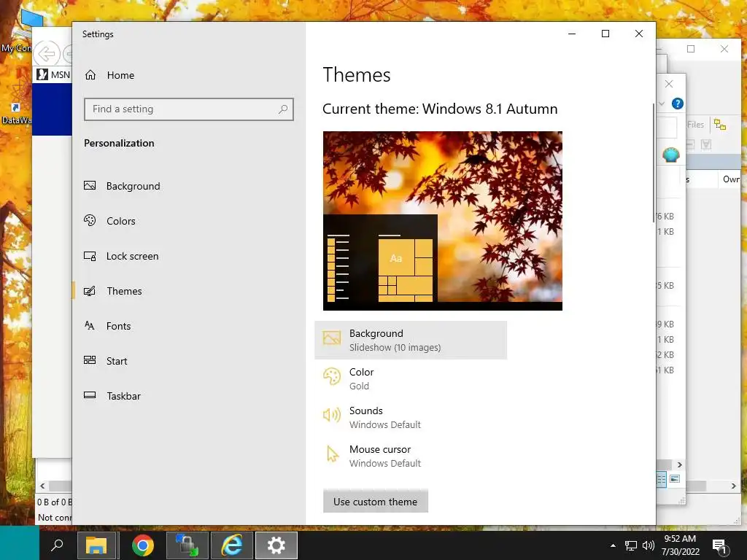Viewport: 747px width, 560px height.
Task: Open Lock screen settings
Action: click(x=132, y=256)
